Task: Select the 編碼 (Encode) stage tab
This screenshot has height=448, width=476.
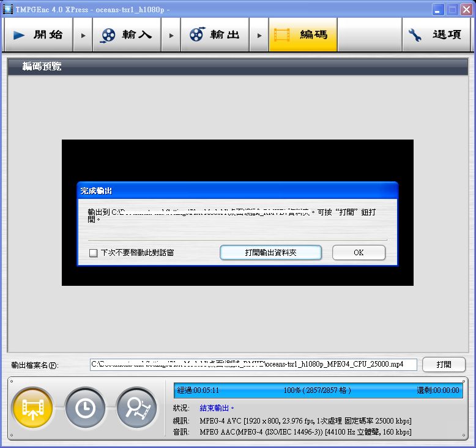Action: click(303, 35)
